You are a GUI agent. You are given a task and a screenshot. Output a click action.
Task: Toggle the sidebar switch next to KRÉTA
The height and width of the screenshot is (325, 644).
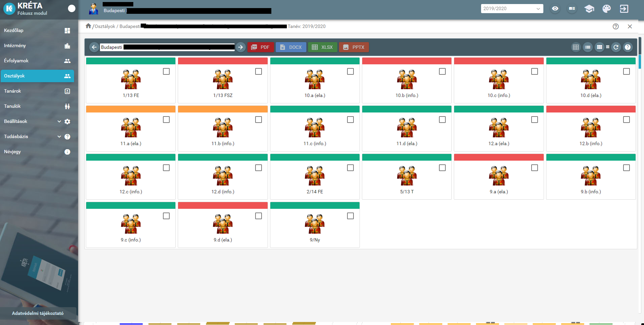pos(71,8)
